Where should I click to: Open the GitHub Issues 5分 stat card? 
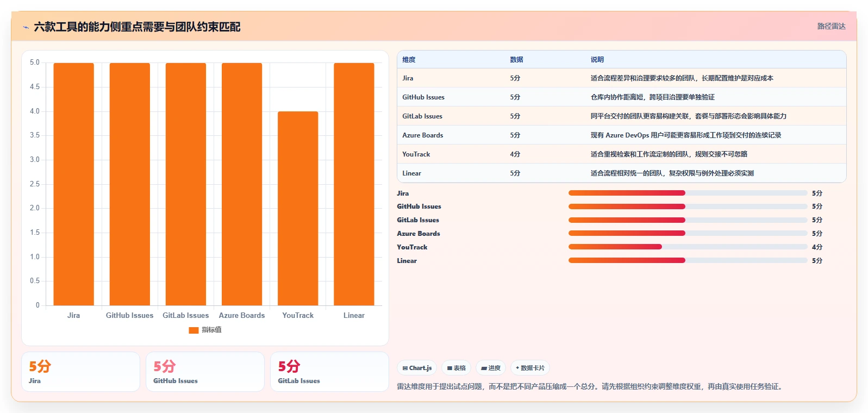coord(205,372)
